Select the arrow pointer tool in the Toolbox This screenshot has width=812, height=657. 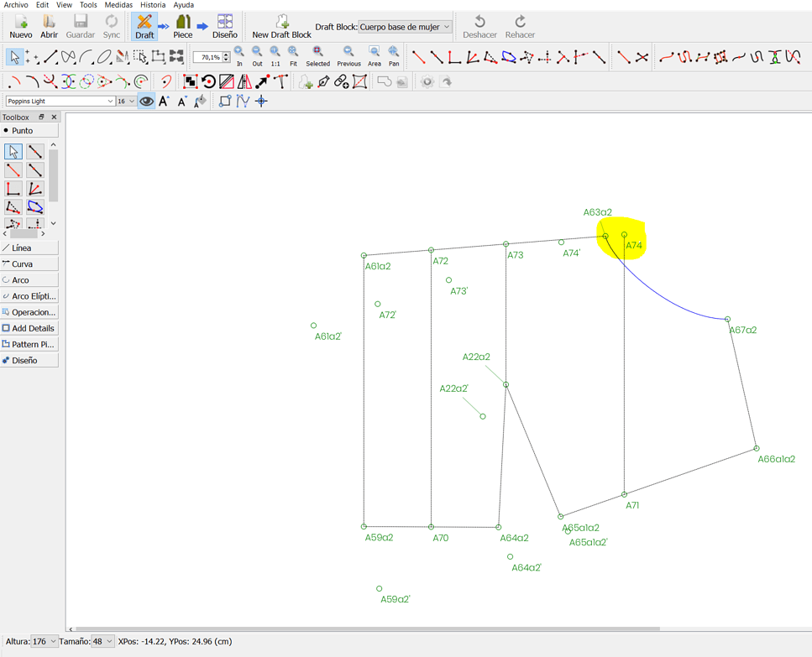pos(12,151)
